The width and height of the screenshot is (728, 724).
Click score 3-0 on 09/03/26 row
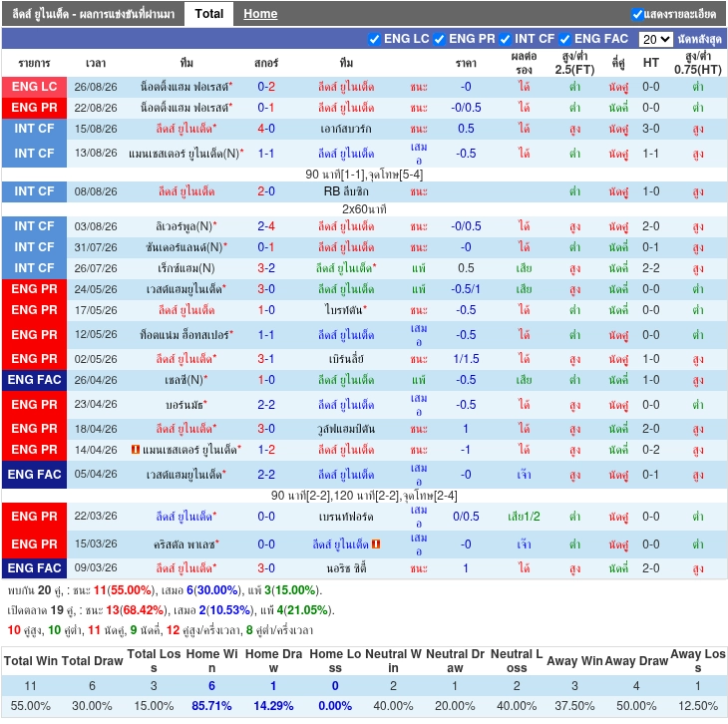266,568
